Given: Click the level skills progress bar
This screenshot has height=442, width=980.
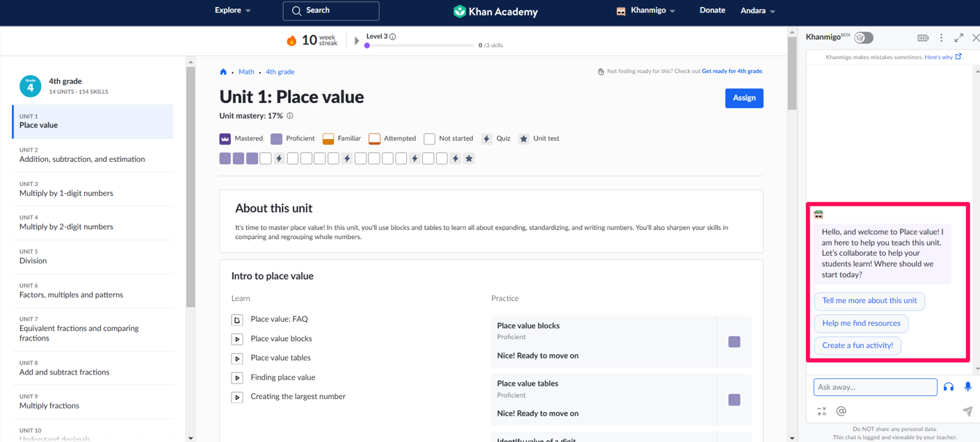Looking at the screenshot, I should pos(419,46).
